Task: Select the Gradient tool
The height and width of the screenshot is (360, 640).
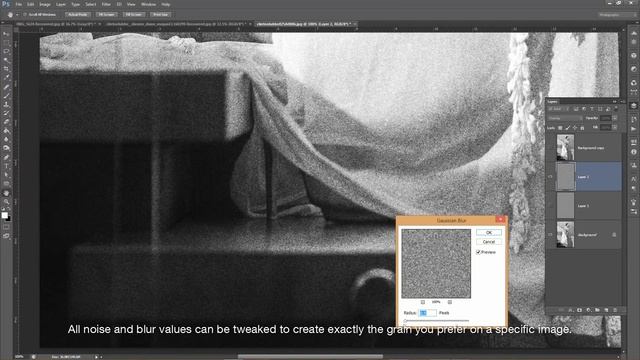Action: pyautogui.click(x=6, y=131)
